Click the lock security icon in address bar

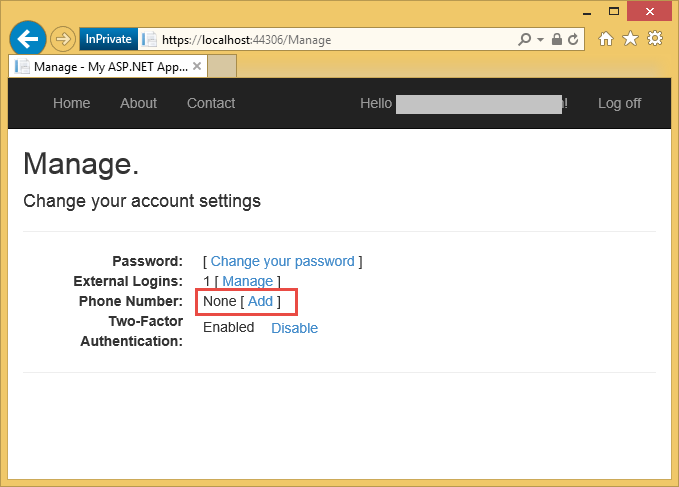[x=557, y=40]
